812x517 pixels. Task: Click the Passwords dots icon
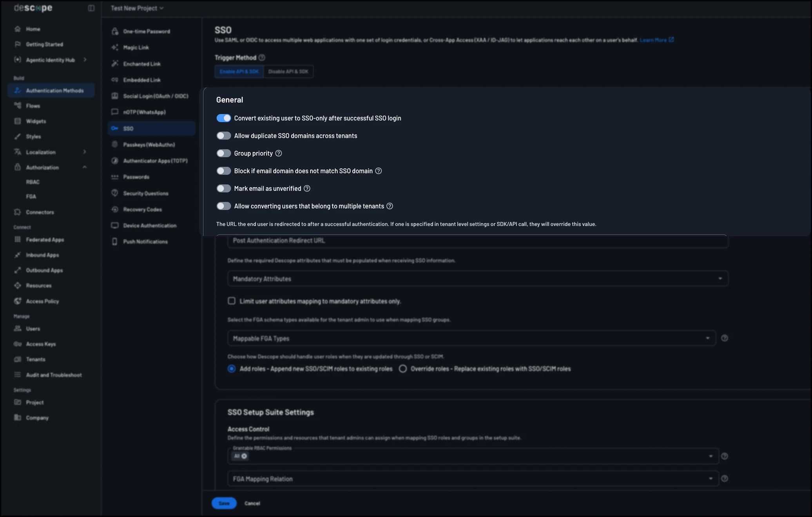coord(115,177)
